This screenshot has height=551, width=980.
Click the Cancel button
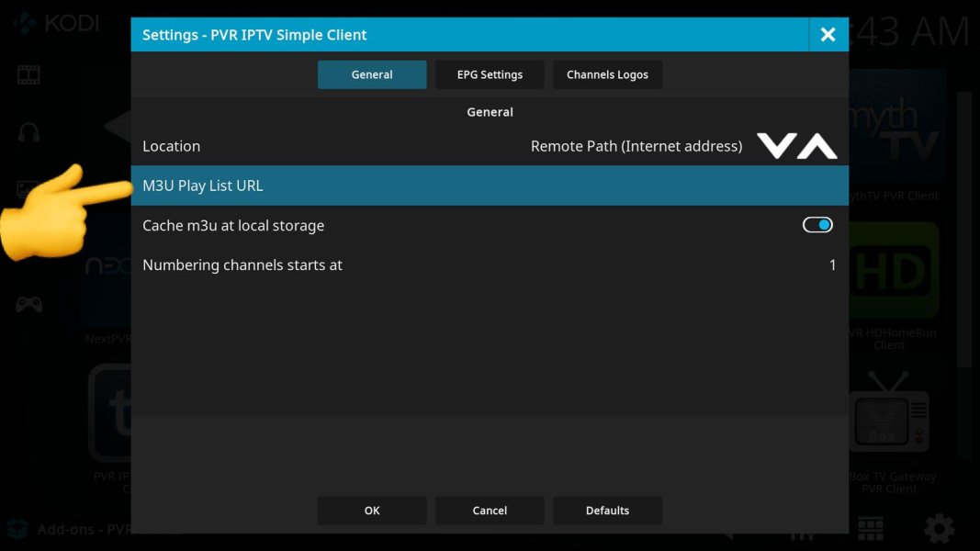pyautogui.click(x=490, y=511)
